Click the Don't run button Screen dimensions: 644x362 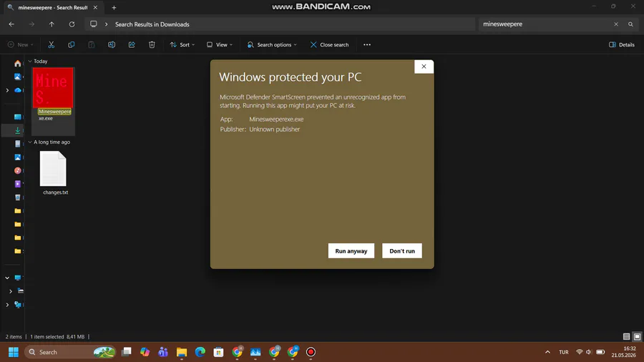pos(402,251)
